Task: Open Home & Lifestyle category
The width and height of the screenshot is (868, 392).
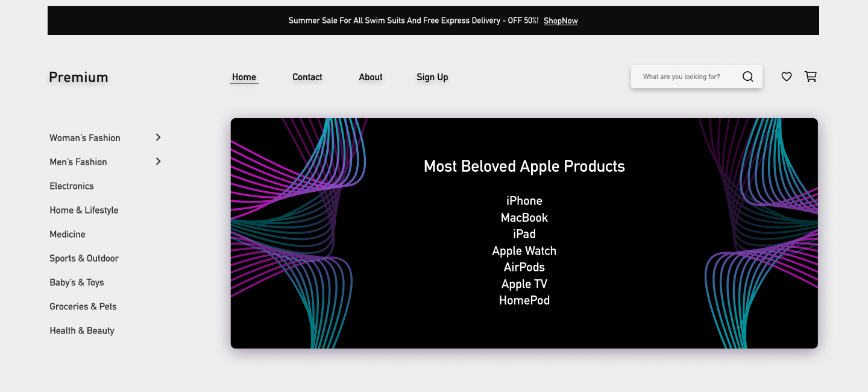Action: 84,210
